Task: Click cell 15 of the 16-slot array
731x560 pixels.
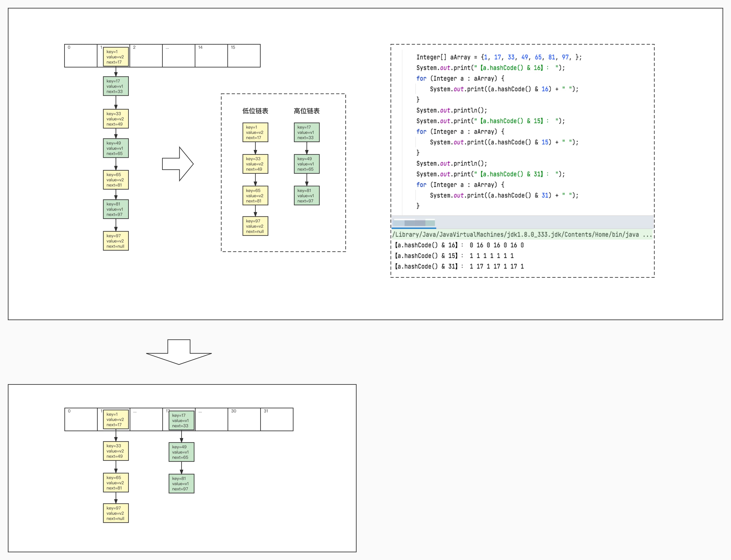Action: [244, 56]
